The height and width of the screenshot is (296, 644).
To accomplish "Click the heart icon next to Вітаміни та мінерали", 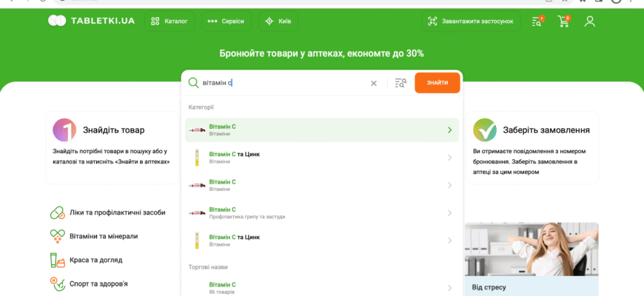I will [x=57, y=237].
